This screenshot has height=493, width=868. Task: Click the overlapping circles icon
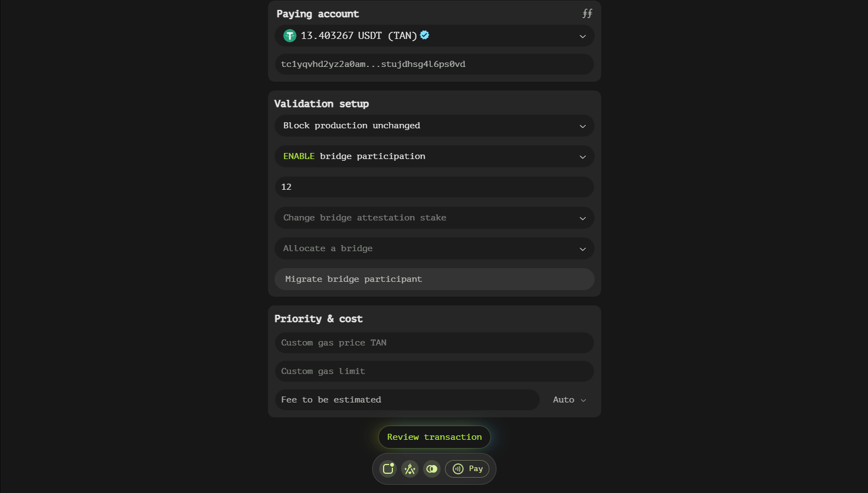(x=432, y=469)
